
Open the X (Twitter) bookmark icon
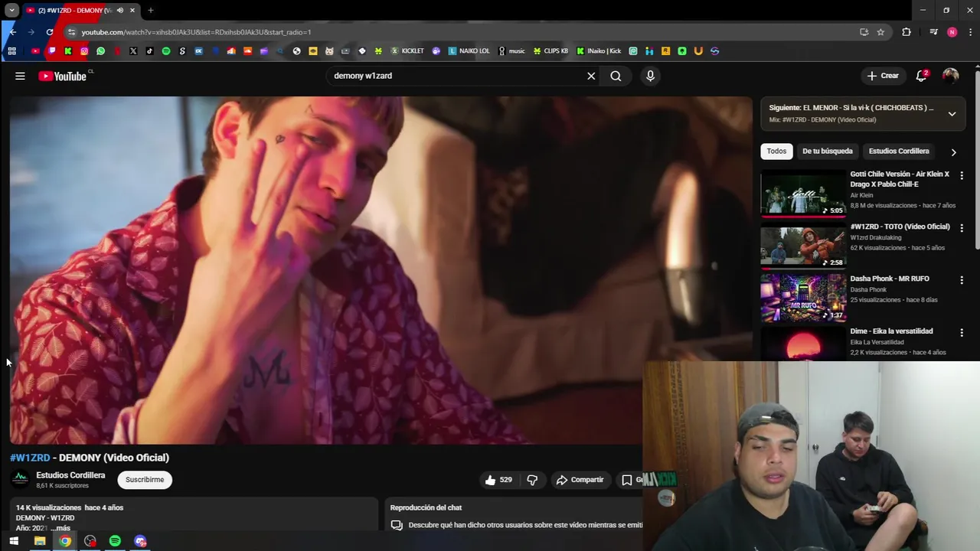coord(133,51)
